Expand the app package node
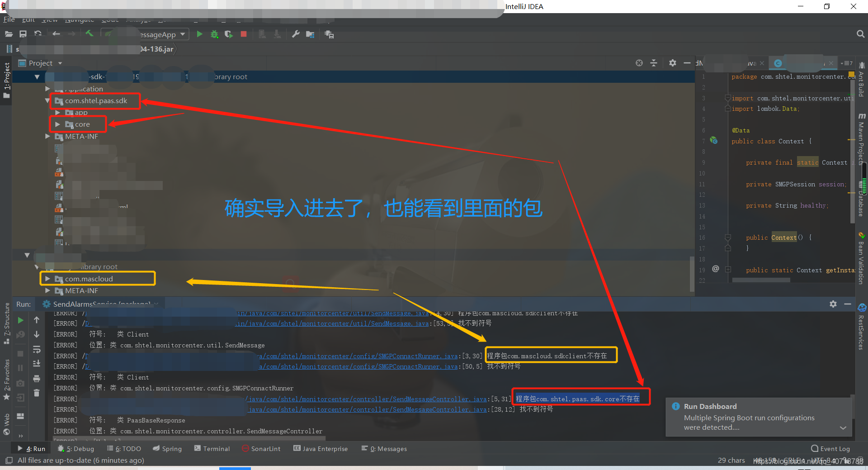Screen dimensions: 868x470 coord(57,113)
